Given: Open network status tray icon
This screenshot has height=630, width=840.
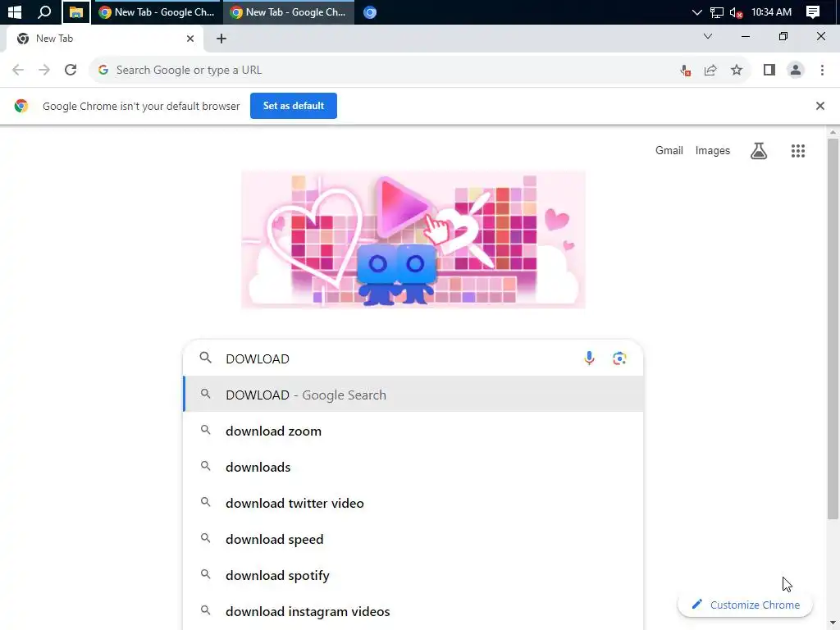Looking at the screenshot, I should coord(717,11).
